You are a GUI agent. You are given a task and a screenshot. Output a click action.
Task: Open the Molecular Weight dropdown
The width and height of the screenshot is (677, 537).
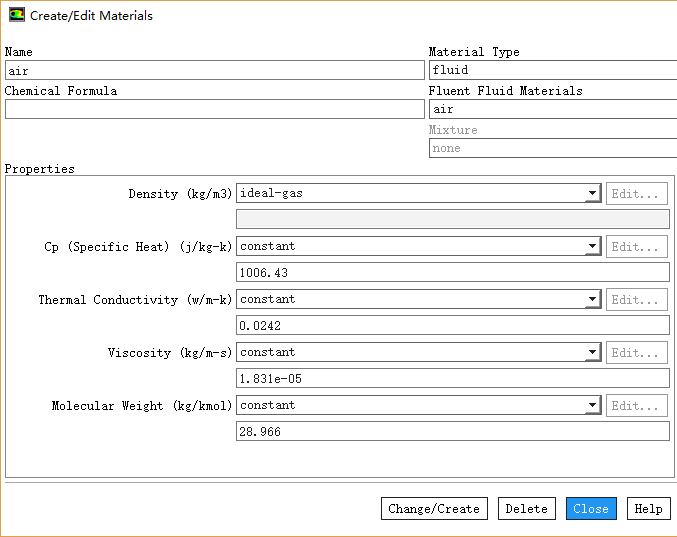click(x=592, y=406)
